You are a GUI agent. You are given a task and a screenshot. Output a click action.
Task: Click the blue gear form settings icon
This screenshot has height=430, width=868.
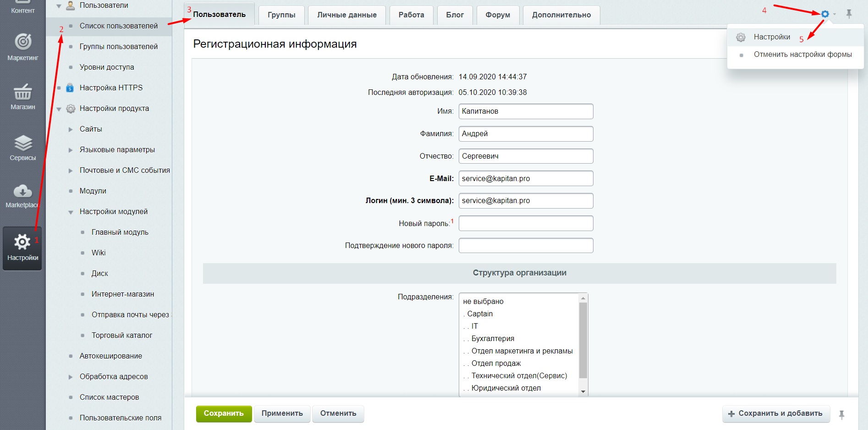[825, 14]
